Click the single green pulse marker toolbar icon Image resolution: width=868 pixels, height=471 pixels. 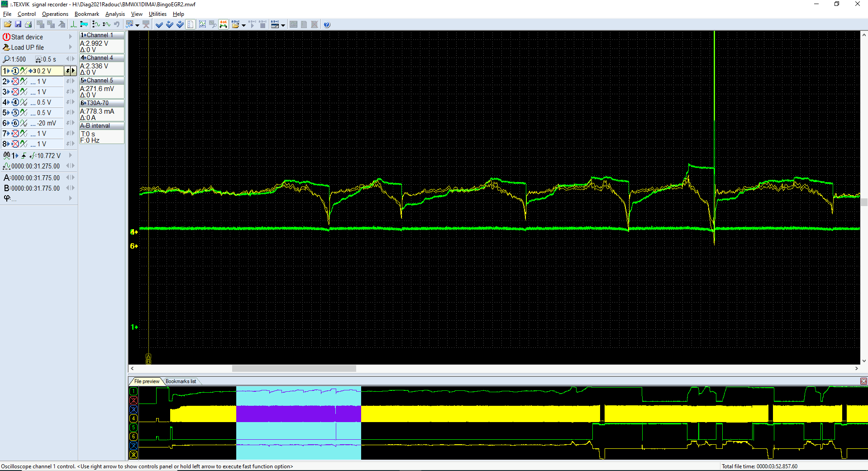[73, 24]
